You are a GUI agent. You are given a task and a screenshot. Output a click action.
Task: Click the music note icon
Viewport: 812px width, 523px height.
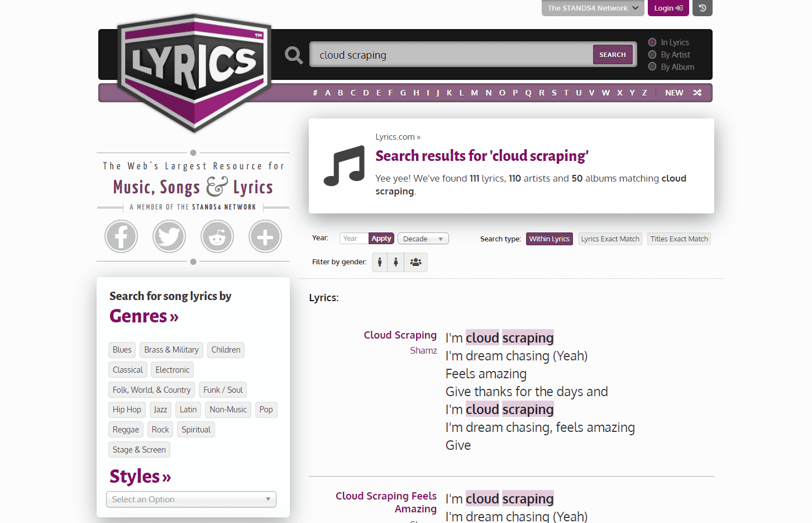(x=344, y=165)
